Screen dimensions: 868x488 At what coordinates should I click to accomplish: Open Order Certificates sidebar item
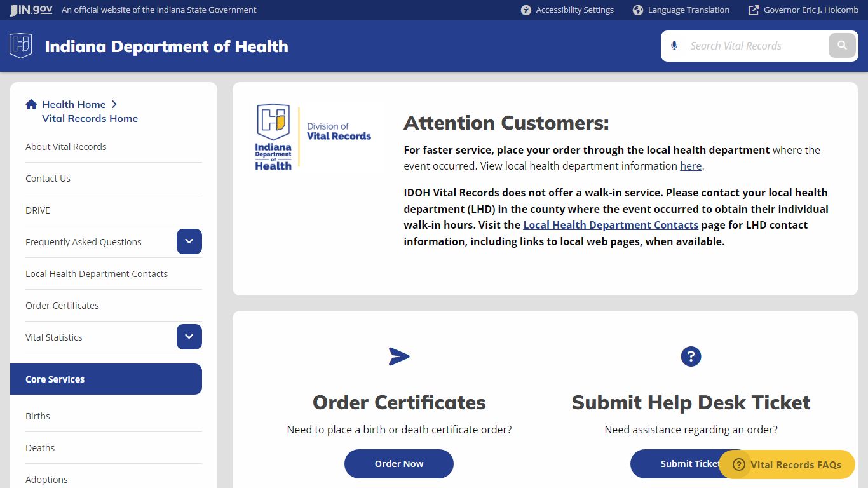62,306
